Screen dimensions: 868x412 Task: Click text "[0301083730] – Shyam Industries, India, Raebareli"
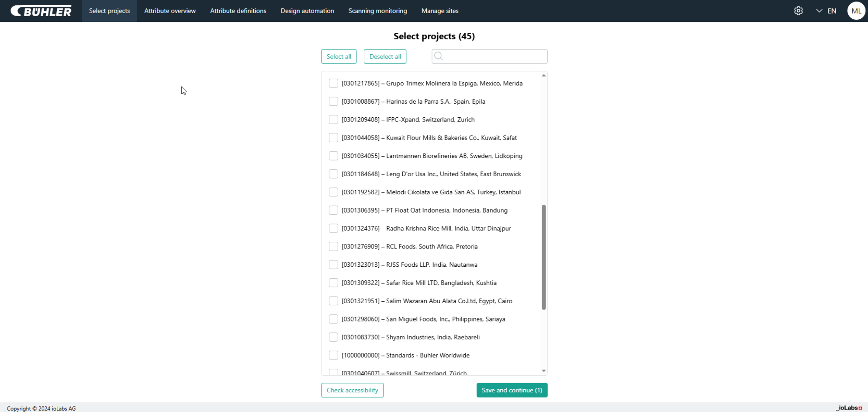(411, 337)
